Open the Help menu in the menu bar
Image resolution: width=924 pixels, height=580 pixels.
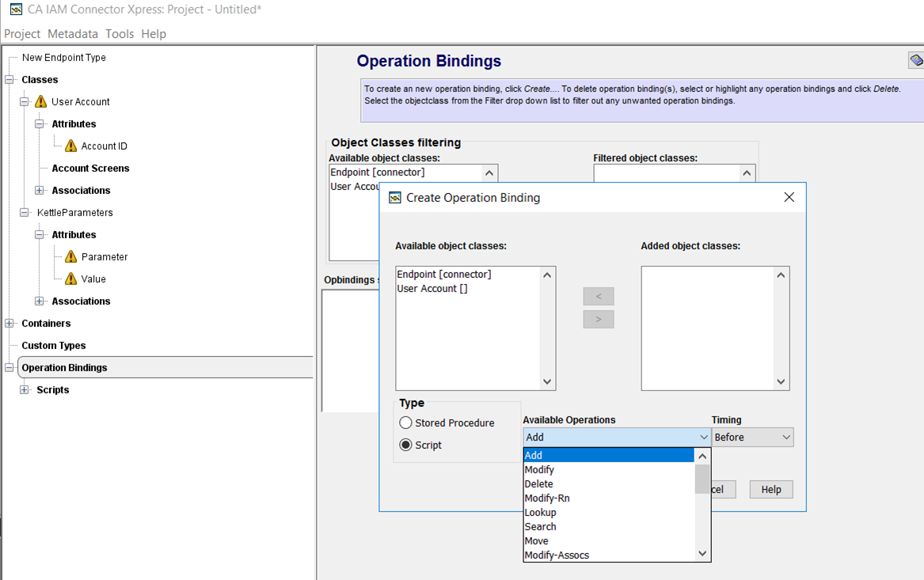coord(154,33)
